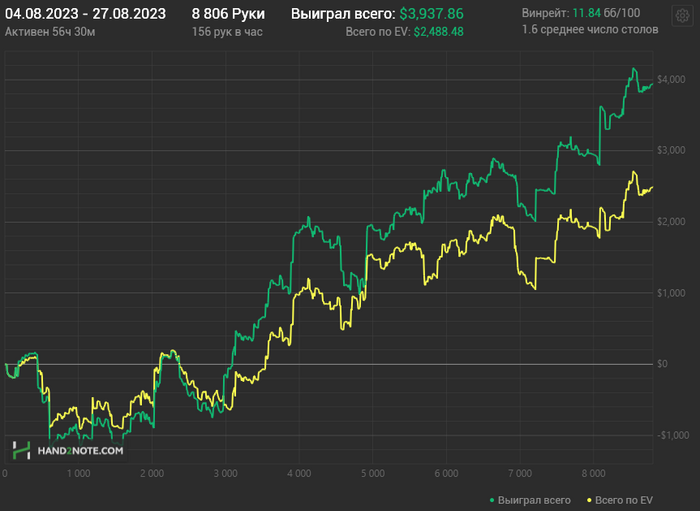This screenshot has height=511, width=700.
Task: Click the 'Всего по EV:' header label
Action: point(378,32)
